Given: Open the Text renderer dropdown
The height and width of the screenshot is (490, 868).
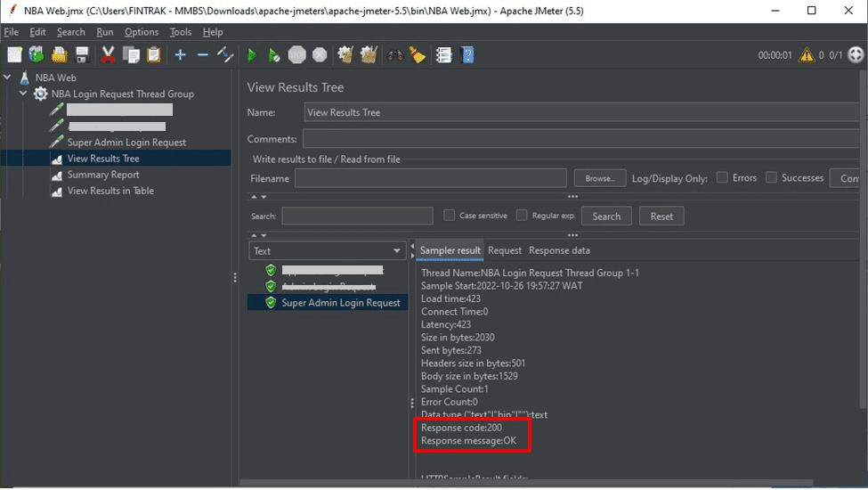Looking at the screenshot, I should click(x=329, y=251).
